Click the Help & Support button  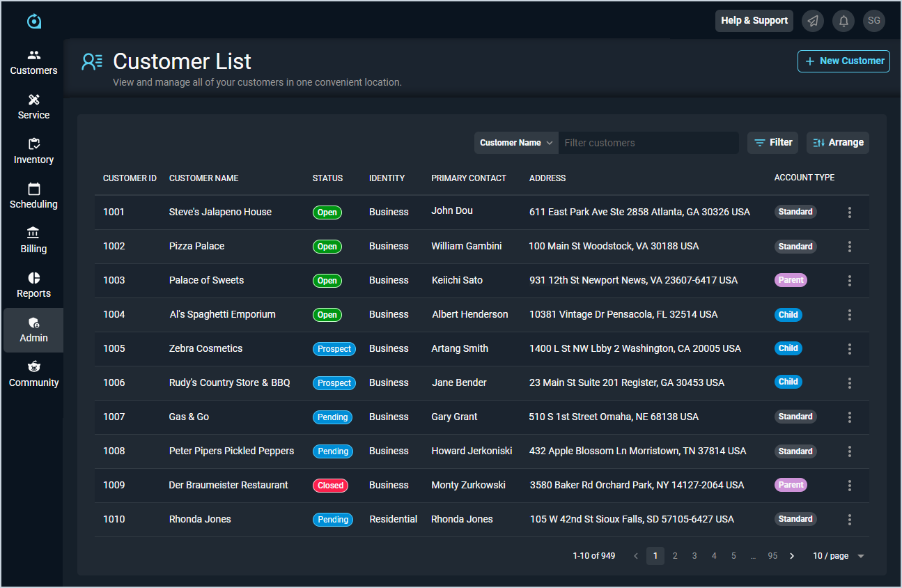pyautogui.click(x=754, y=21)
